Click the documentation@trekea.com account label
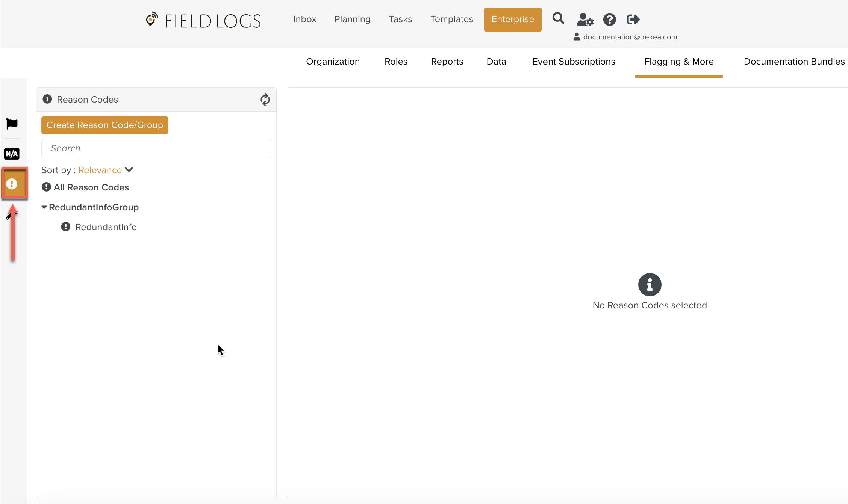Image resolution: width=848 pixels, height=504 pixels. [x=630, y=37]
